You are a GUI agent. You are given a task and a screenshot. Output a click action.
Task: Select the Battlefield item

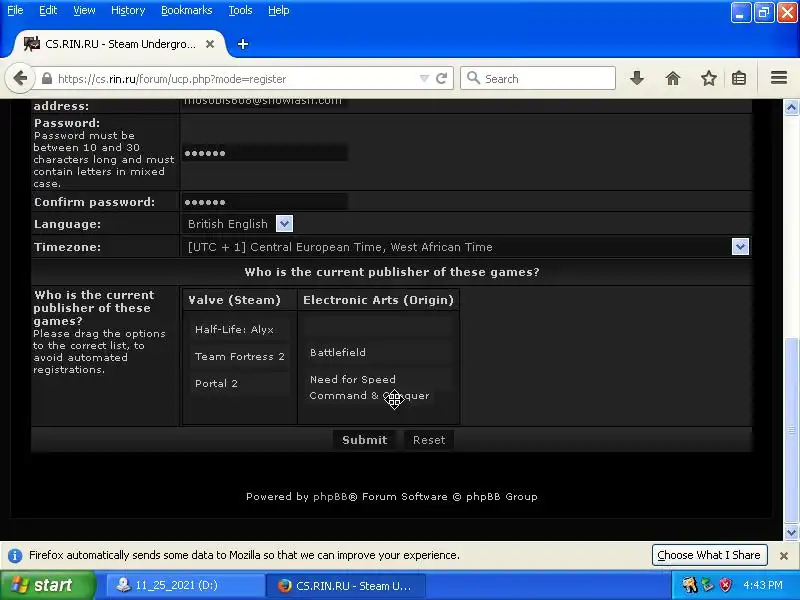379,353
